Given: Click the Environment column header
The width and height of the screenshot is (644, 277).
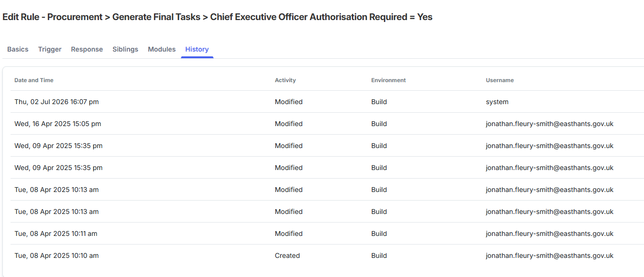Looking at the screenshot, I should pos(388,80).
